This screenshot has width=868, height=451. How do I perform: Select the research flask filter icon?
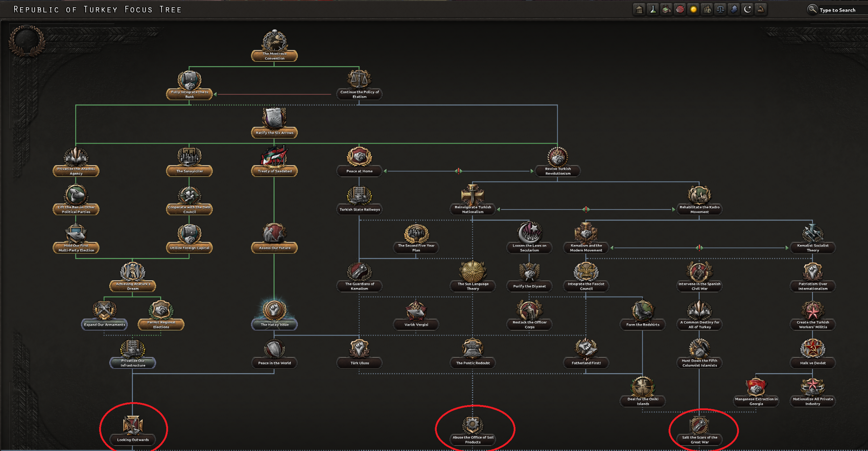click(x=653, y=9)
